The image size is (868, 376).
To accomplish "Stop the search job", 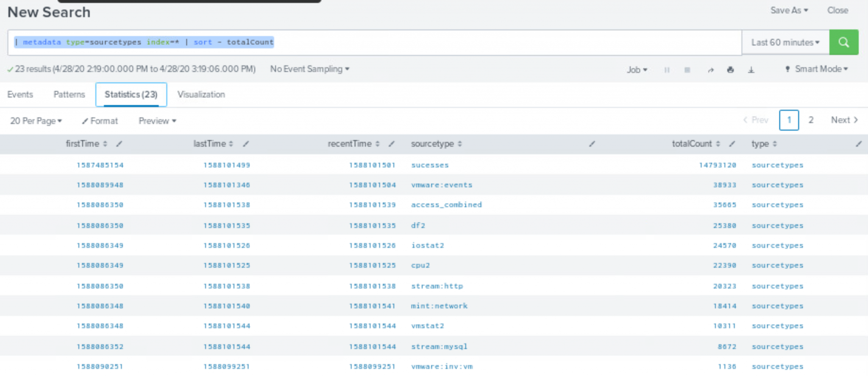I will click(687, 70).
